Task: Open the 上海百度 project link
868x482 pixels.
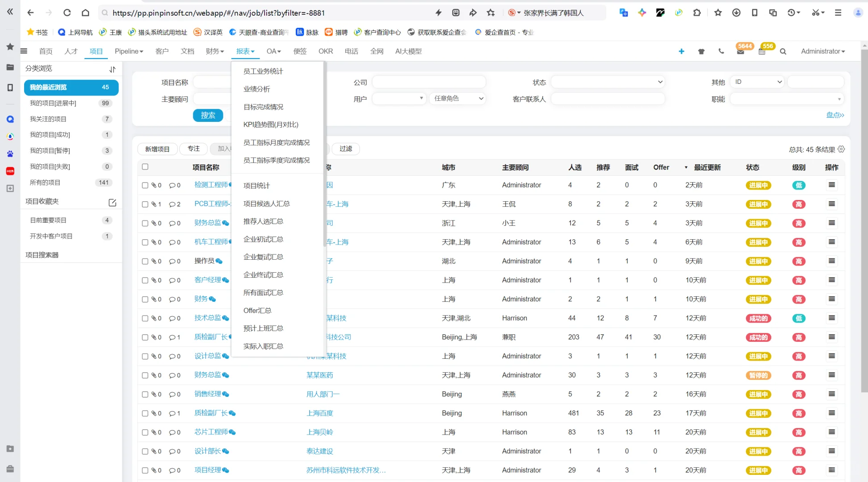Action: (319, 413)
